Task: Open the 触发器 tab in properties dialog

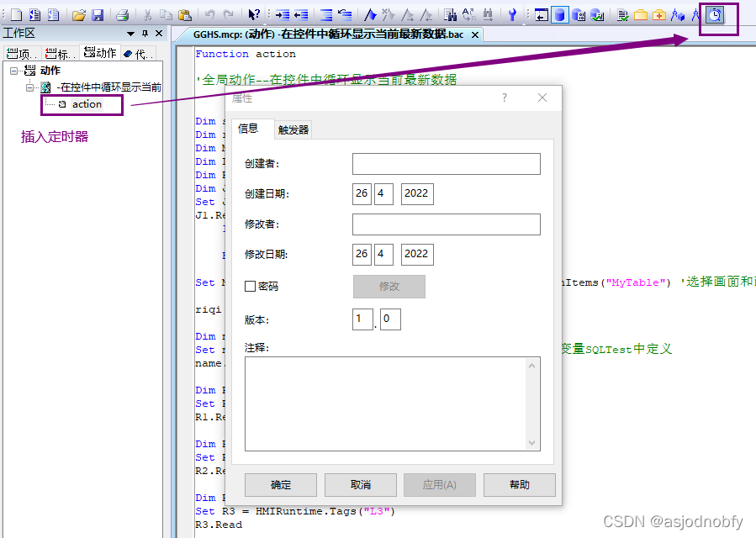Action: point(293,129)
